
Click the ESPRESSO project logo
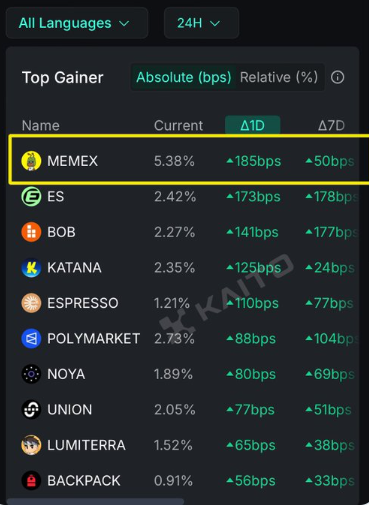tap(31, 303)
